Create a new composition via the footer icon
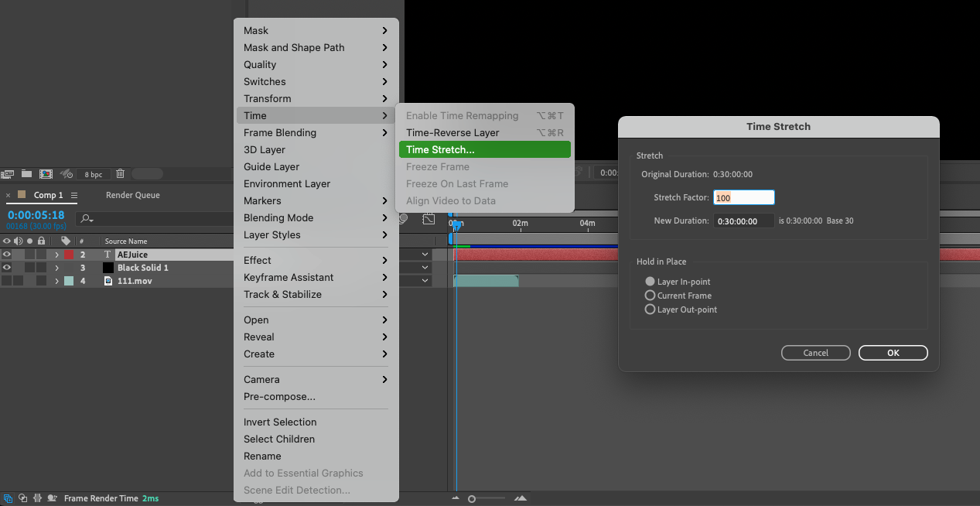This screenshot has height=506, width=980. [x=46, y=174]
